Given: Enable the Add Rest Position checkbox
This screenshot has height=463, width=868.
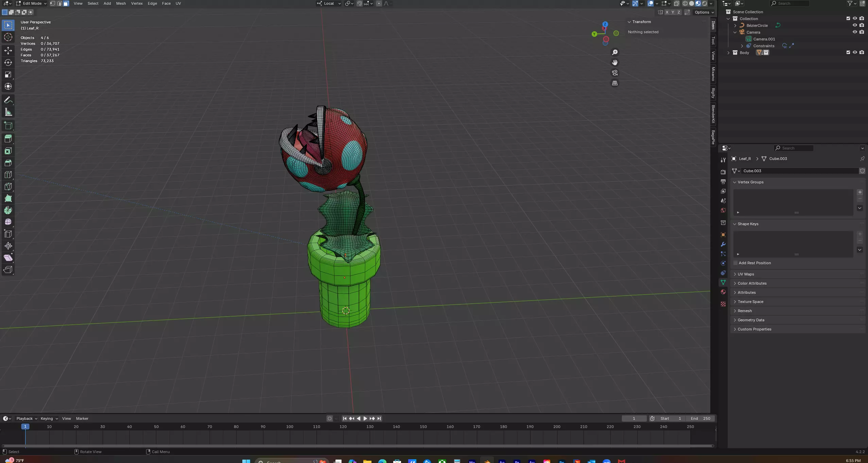Looking at the screenshot, I should 735,263.
